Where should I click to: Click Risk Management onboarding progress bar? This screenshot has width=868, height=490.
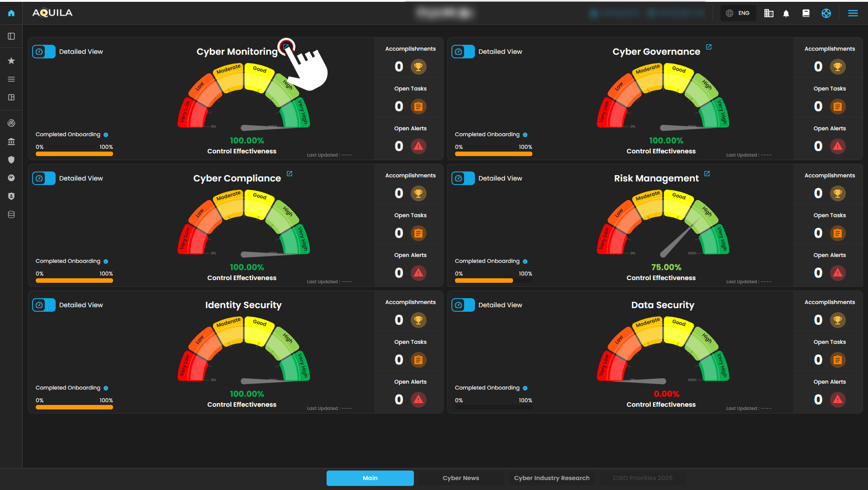493,281
